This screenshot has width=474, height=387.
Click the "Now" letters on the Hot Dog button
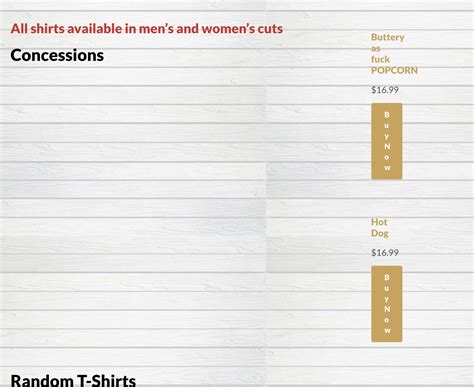[x=387, y=319]
